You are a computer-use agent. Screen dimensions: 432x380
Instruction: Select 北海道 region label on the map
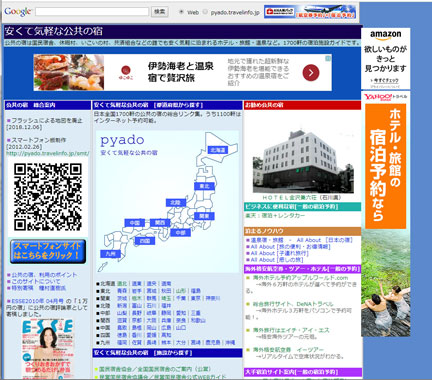[217, 150]
